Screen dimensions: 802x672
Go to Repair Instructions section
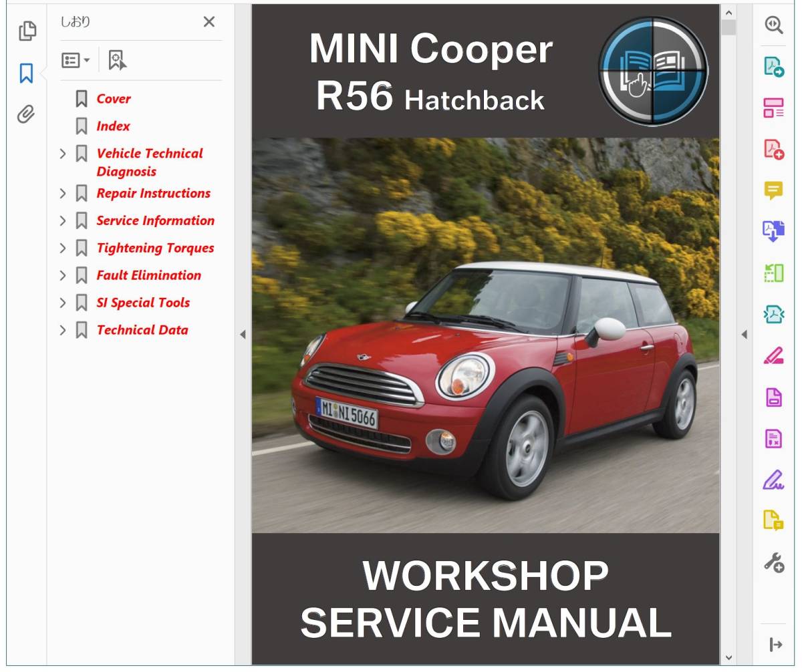[153, 193]
